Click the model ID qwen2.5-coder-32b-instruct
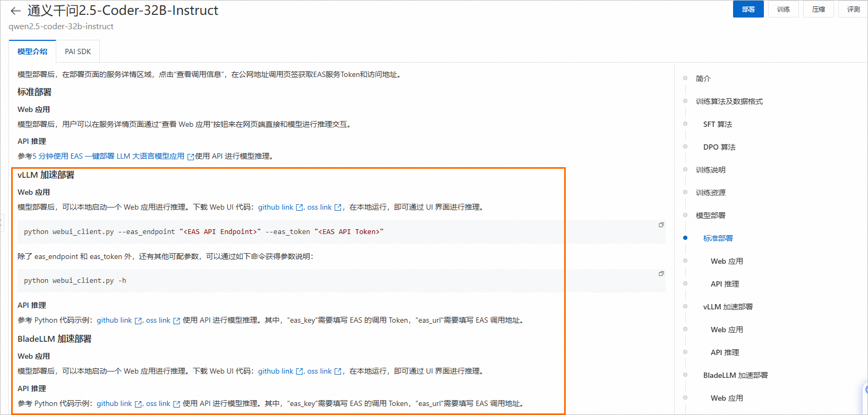The height and width of the screenshot is (415, 868). click(61, 27)
